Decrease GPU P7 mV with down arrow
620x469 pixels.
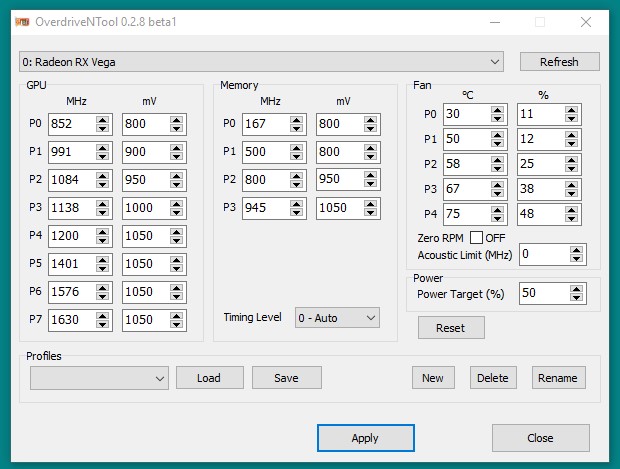pyautogui.click(x=176, y=325)
